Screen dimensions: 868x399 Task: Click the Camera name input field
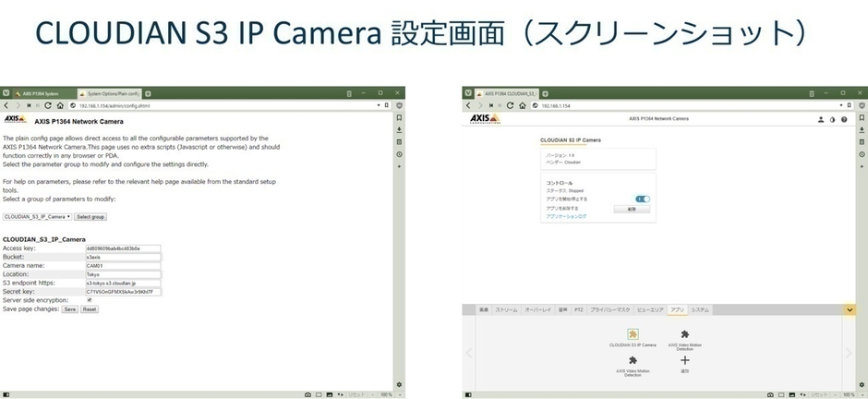(x=123, y=265)
